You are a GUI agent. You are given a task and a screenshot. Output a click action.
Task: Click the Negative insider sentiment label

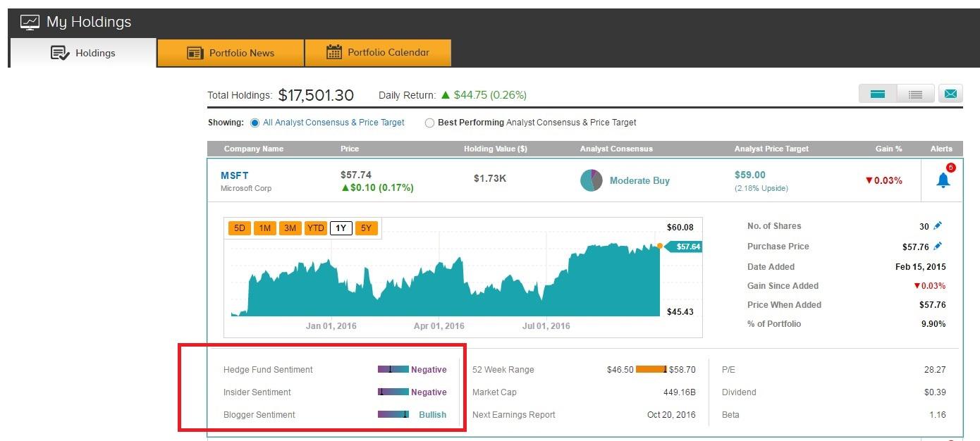[429, 392]
